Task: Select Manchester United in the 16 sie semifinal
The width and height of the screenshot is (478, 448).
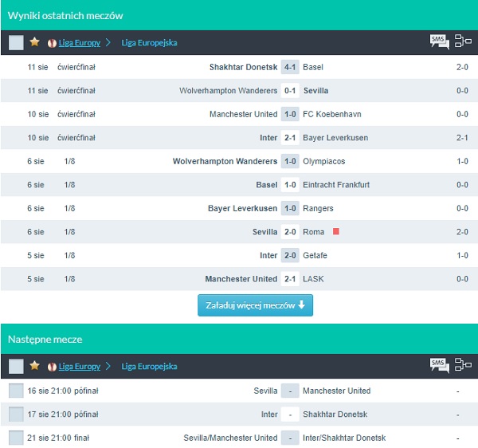Action: (336, 391)
